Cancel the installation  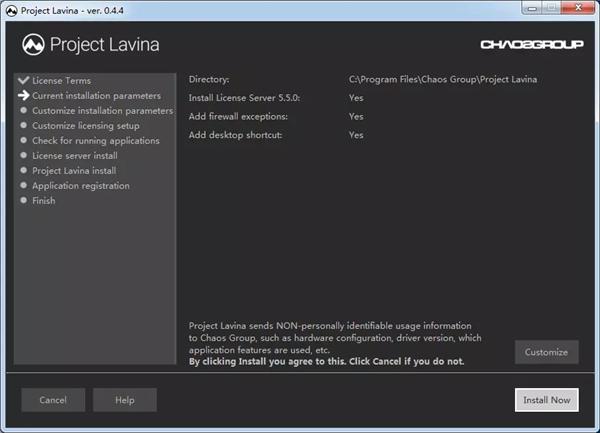53,400
